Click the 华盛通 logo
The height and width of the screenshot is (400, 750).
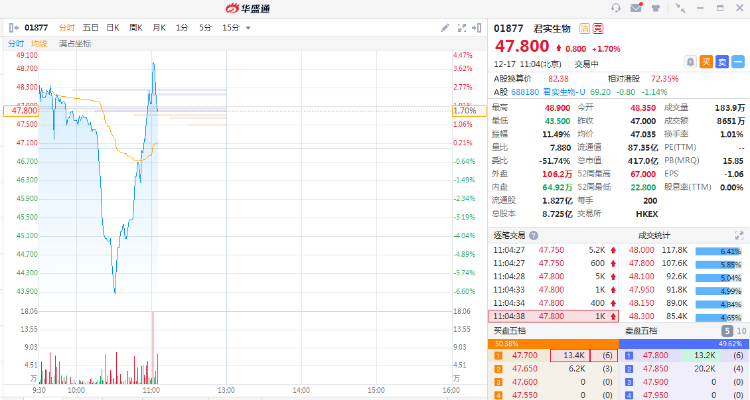click(248, 8)
